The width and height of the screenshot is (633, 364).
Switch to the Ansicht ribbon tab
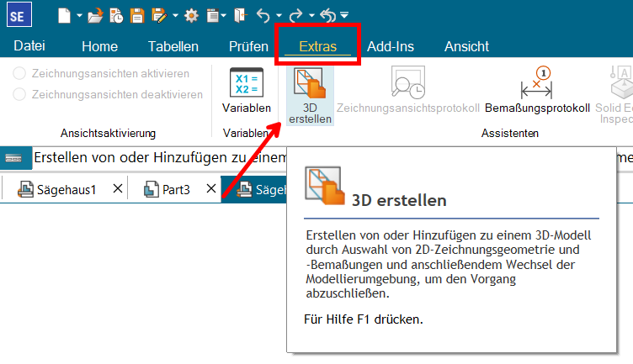[x=466, y=46]
